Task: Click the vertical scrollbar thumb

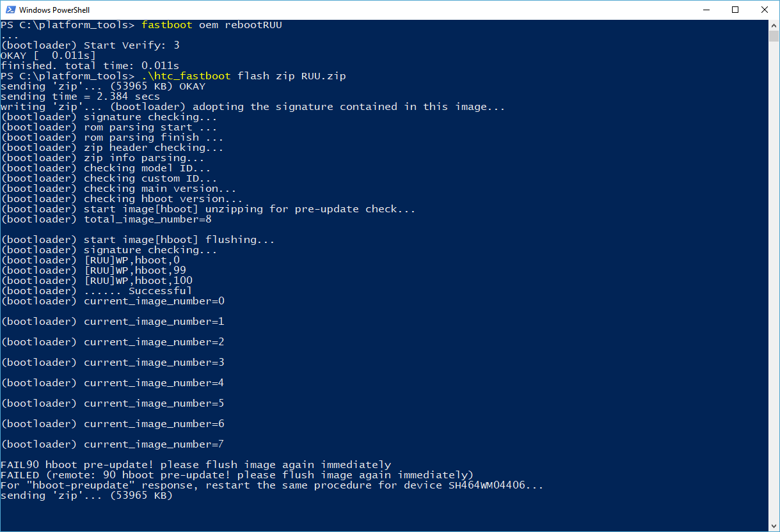Action: coord(774,35)
